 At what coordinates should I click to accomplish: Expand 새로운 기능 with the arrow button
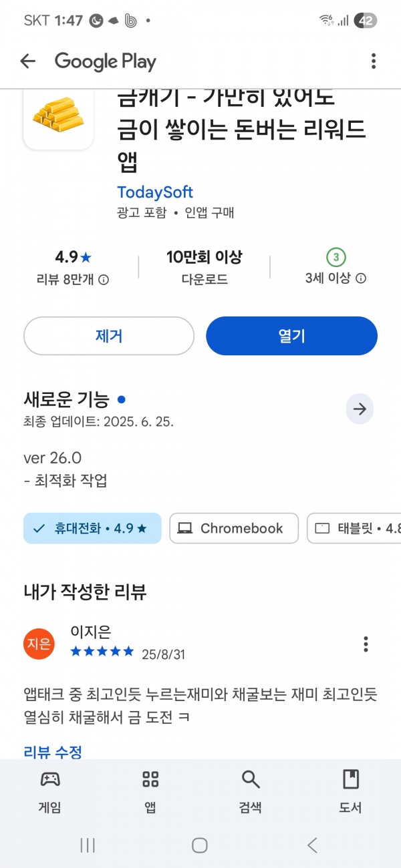[x=360, y=409]
